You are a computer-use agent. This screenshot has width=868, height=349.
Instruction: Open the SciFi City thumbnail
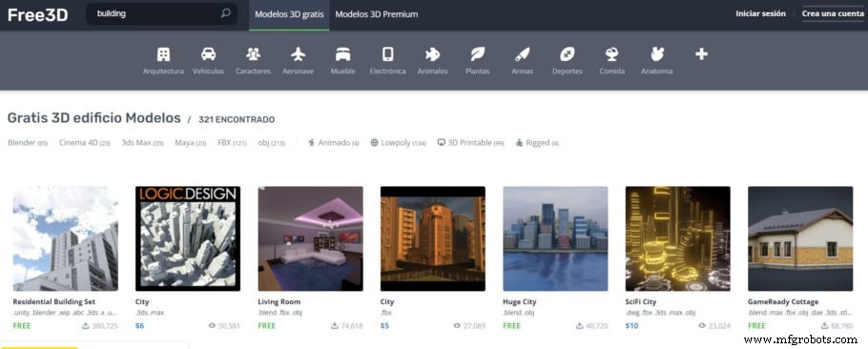(x=677, y=238)
